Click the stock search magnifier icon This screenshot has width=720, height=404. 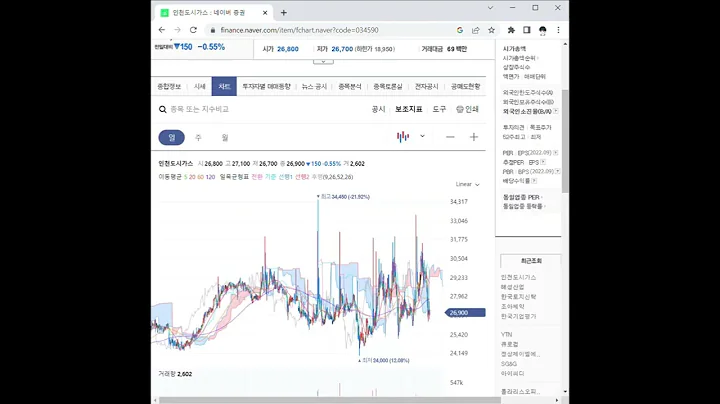coord(163,109)
